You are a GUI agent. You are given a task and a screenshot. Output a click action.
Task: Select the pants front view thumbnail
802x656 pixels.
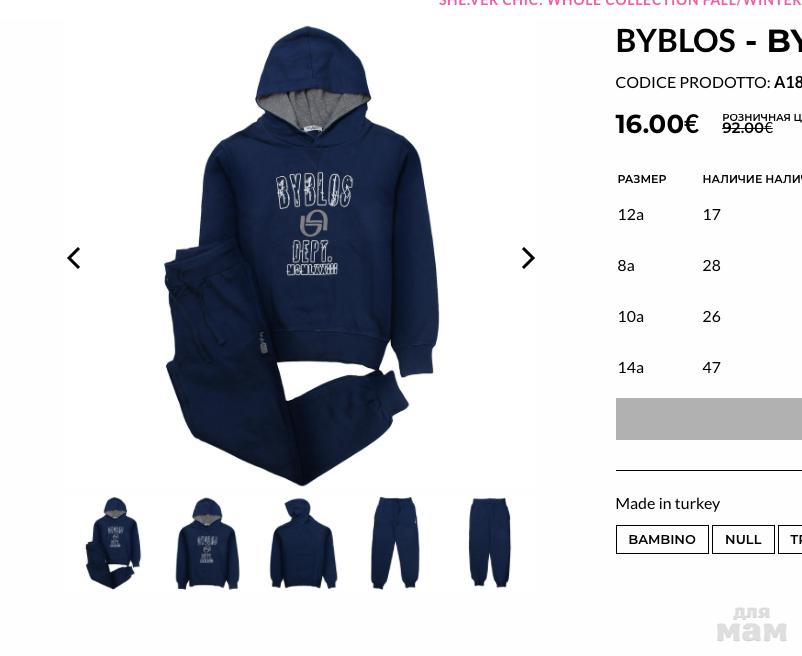coord(395,542)
